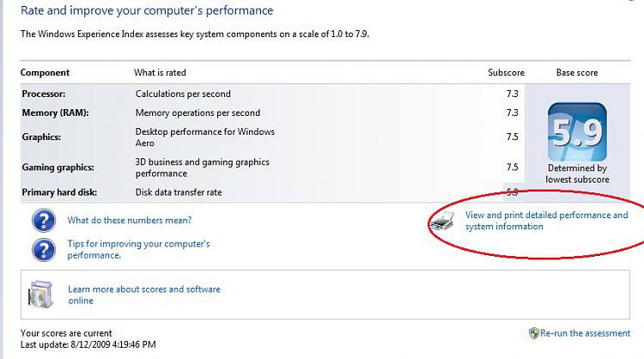The width and height of the screenshot is (644, 359).
Task: Click the Subscore column header
Action: [506, 72]
